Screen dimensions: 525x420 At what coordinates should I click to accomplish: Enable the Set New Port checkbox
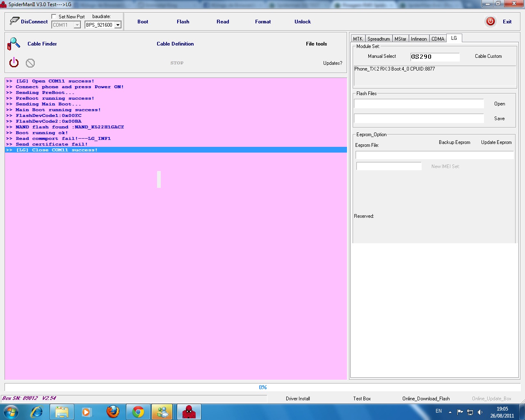click(54, 16)
